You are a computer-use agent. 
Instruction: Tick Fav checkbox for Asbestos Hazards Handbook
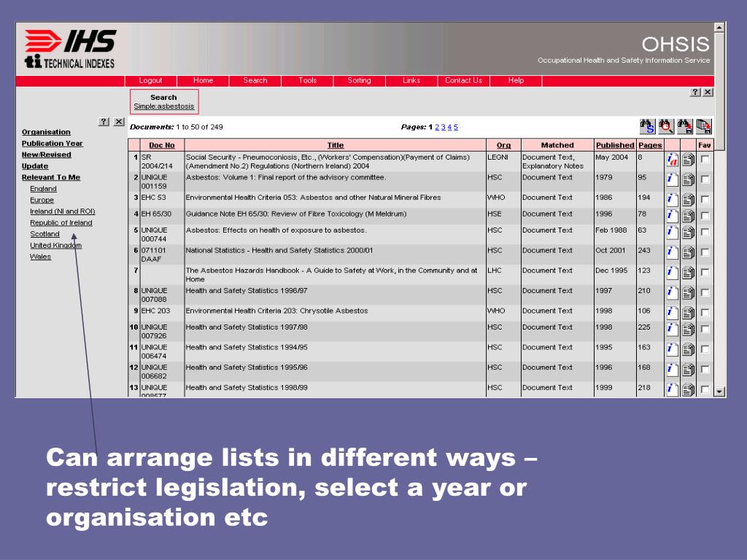pos(705,273)
